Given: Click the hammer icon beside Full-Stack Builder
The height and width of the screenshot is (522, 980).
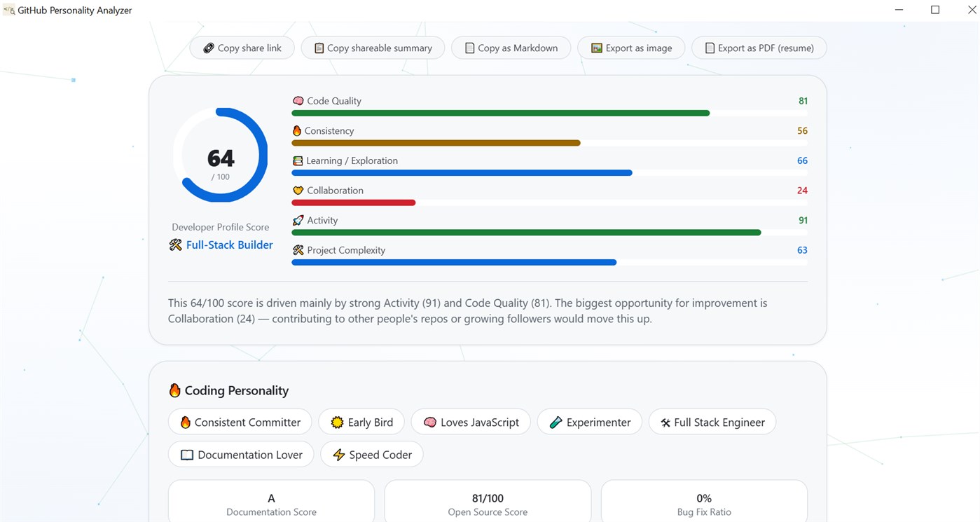Looking at the screenshot, I should [x=176, y=245].
